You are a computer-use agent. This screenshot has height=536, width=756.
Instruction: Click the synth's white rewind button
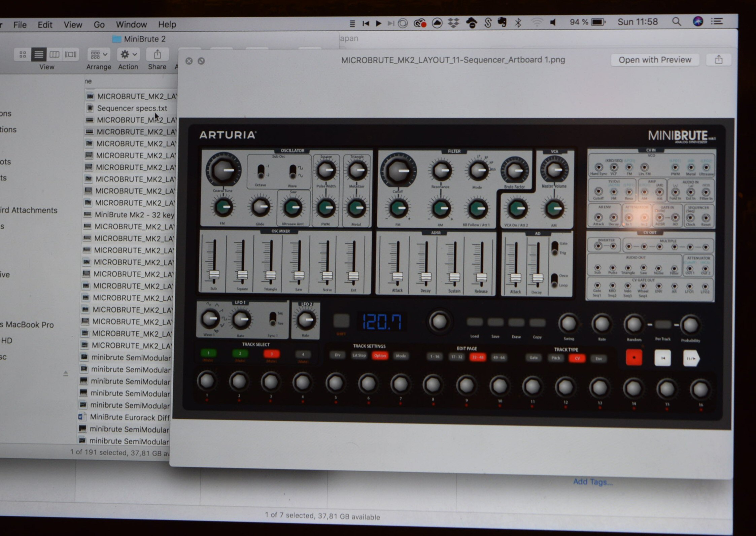click(662, 358)
